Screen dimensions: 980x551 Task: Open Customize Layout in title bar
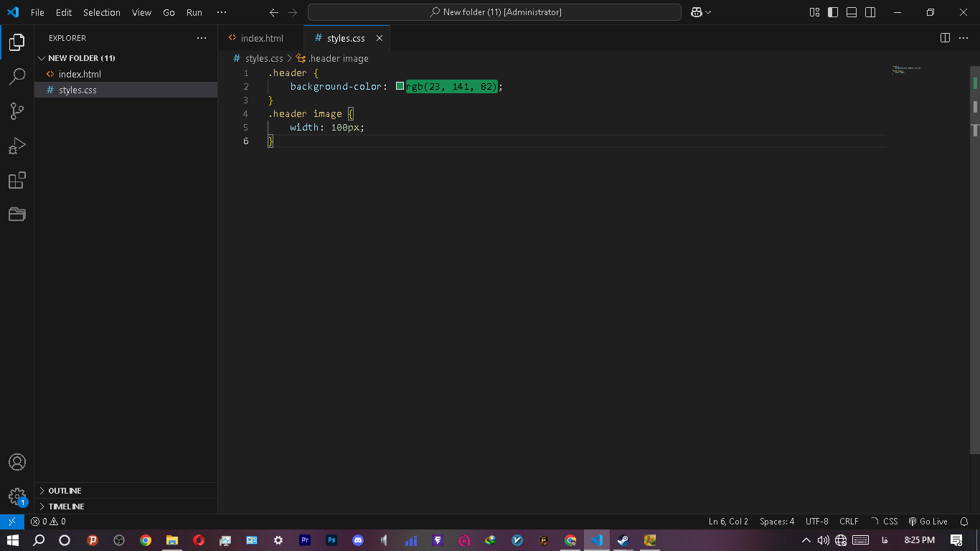coord(814,12)
